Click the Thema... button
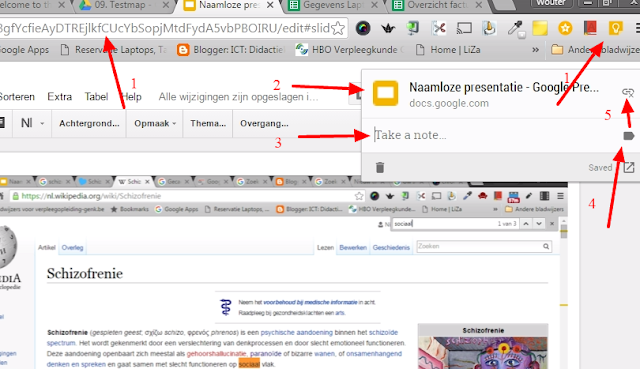 pyautogui.click(x=208, y=123)
